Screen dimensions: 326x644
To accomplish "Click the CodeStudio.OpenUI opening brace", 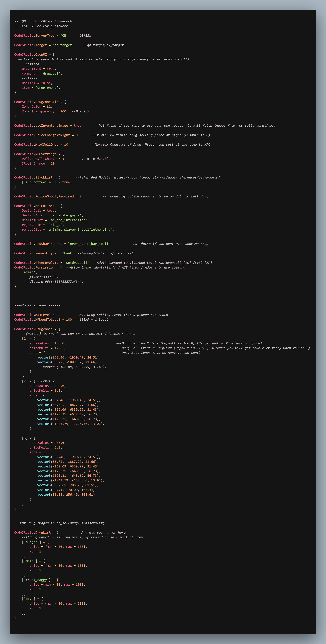I will pyautogui.click(x=54, y=54).
